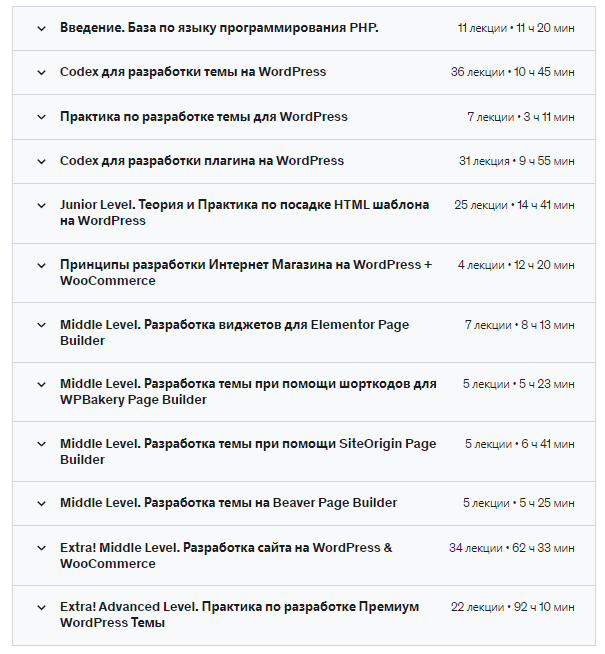Expand chevron for Codex разработки темы section

[x=41, y=72]
